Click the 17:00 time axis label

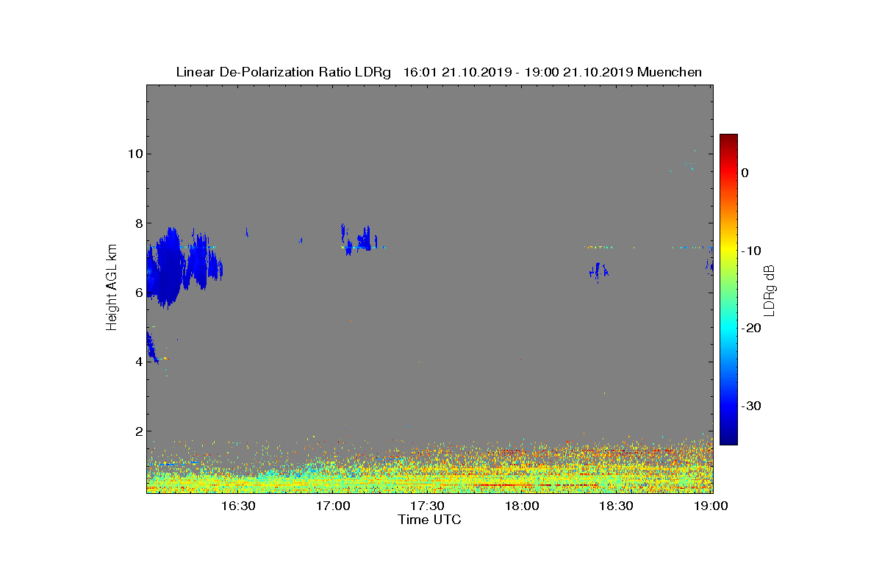[x=334, y=506]
